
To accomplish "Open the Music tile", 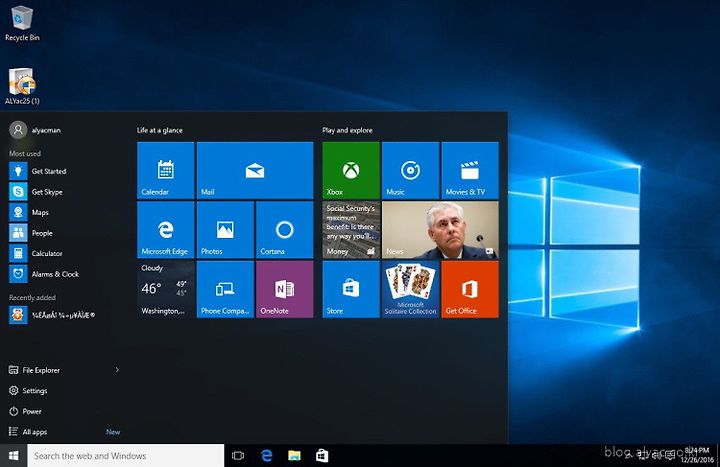I will coord(411,170).
